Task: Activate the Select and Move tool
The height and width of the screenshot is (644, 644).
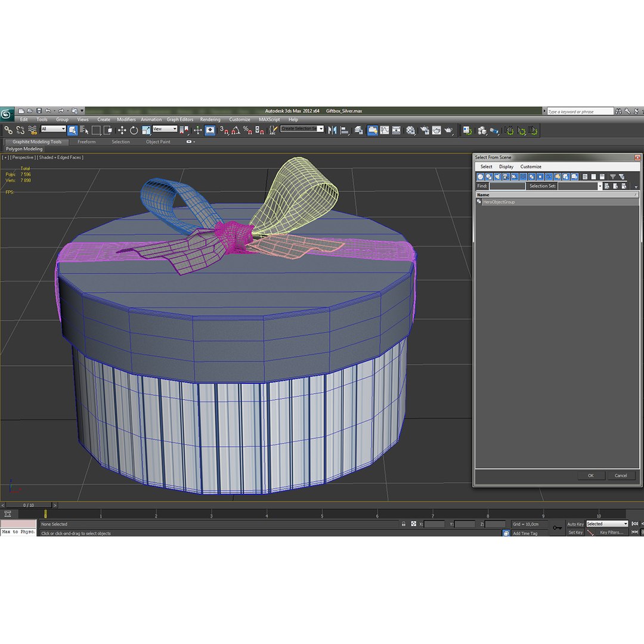Action: 122,130
